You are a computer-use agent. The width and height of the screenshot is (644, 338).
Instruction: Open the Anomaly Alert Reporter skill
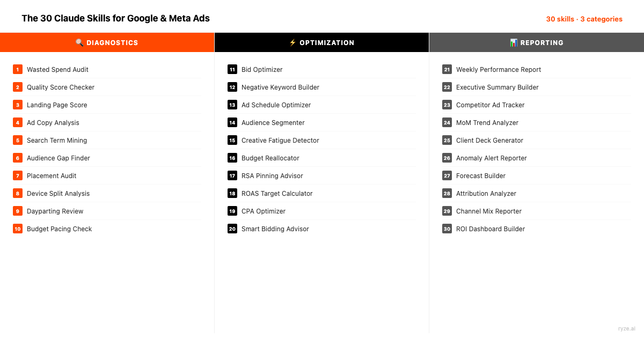tap(492, 158)
